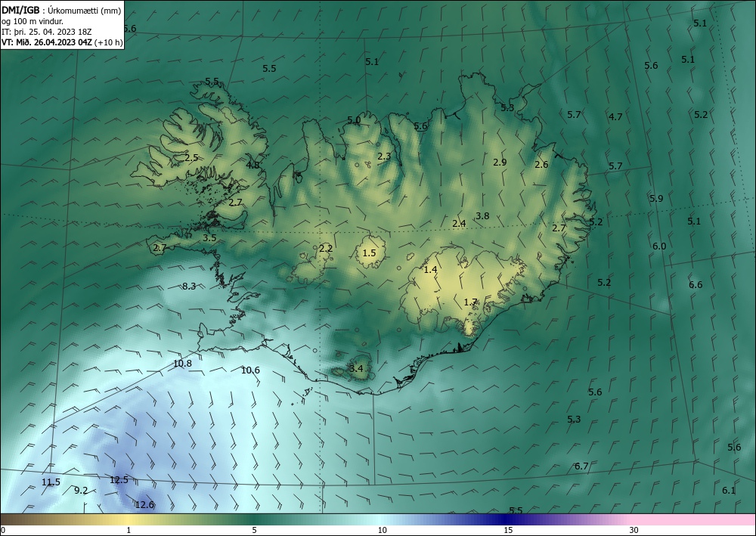The image size is (756, 536).
Task: Click the 2.4 value in the eastern highlands
Action: click(x=459, y=223)
